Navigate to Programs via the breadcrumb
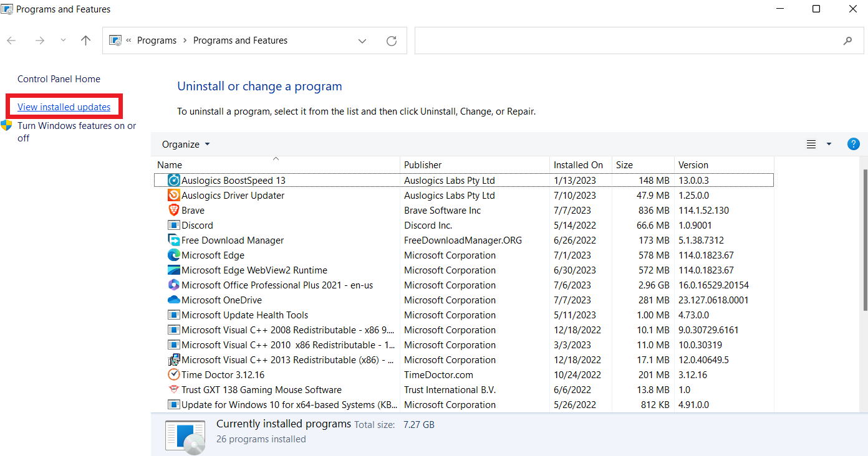 157,40
